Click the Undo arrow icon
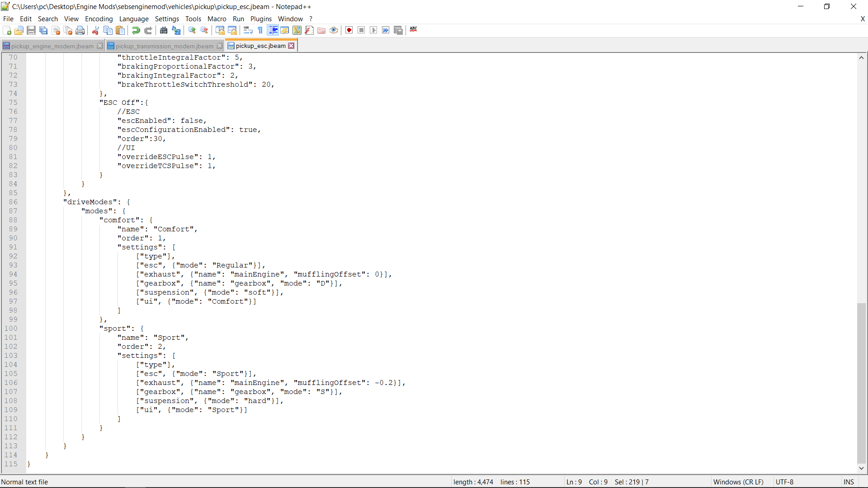Viewport: 868px width, 488px height. pos(136,30)
